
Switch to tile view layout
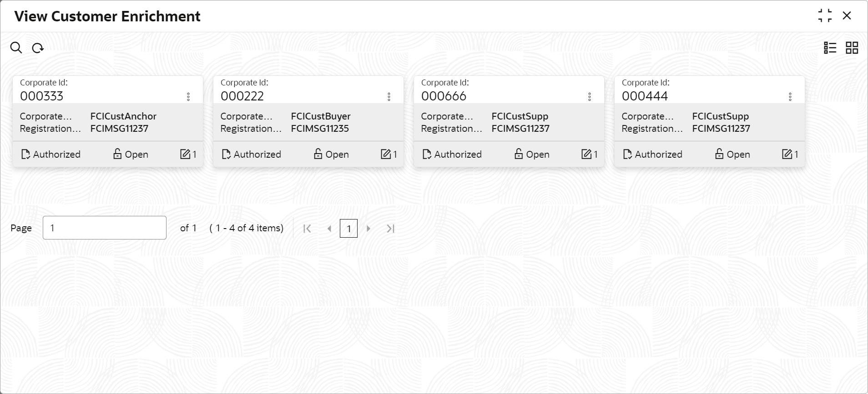852,47
